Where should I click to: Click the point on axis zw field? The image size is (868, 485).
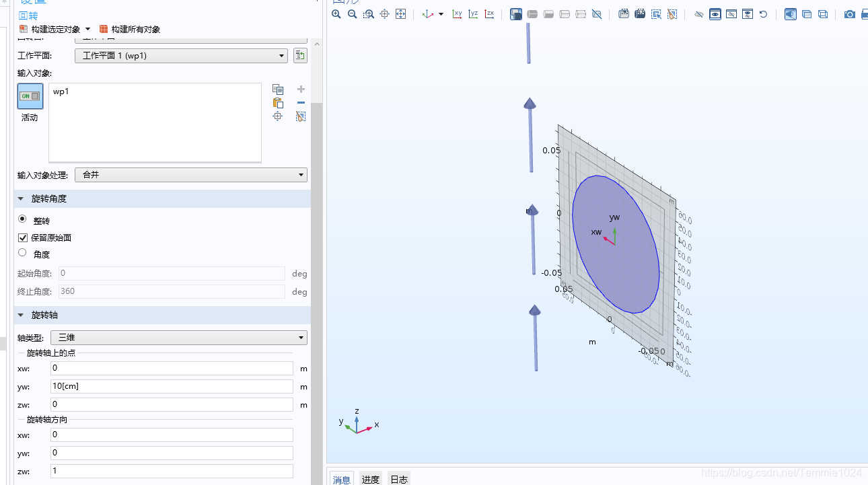tap(172, 404)
